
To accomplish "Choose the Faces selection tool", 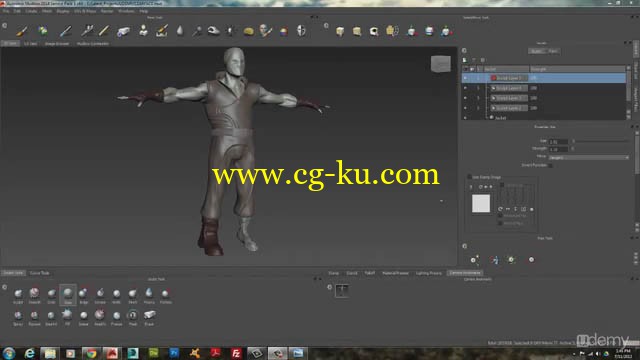I will point(340,31).
